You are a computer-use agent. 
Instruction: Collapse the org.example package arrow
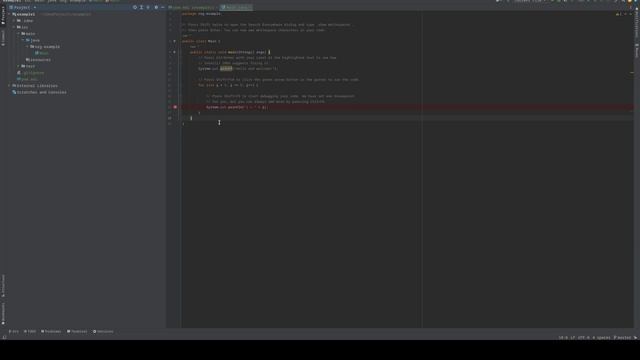pos(27,47)
